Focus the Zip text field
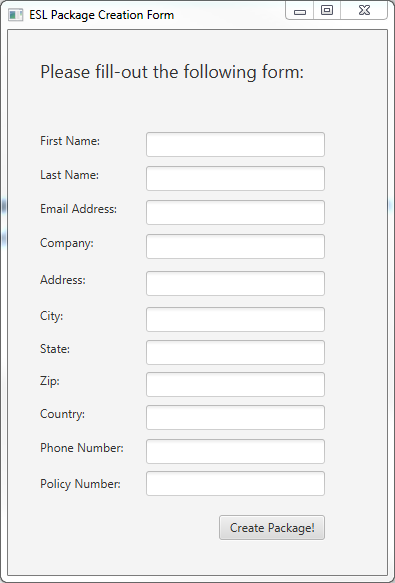Screen dimensions: 395x583 235,384
